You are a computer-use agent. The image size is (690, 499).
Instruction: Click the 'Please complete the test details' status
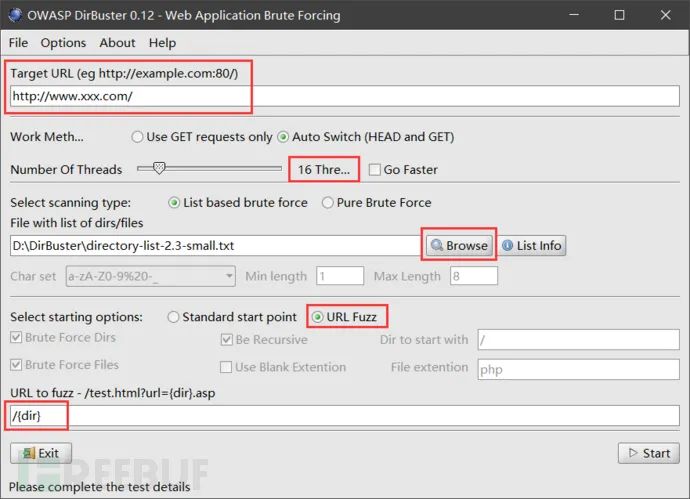(99, 487)
